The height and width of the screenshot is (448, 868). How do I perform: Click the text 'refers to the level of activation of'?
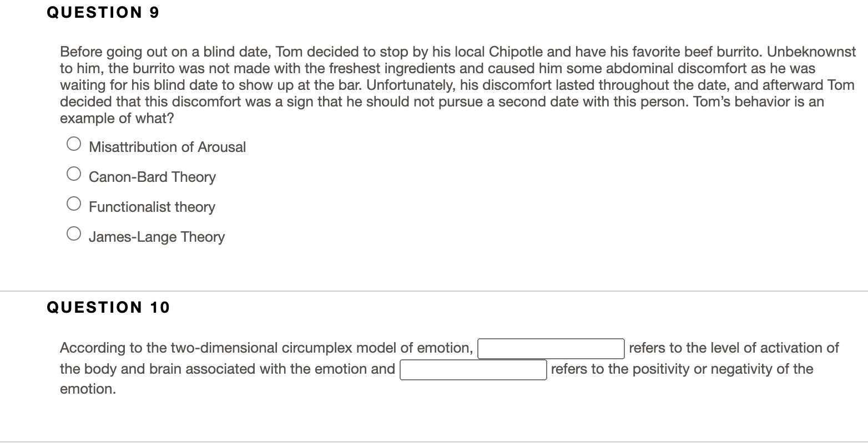coord(734,348)
